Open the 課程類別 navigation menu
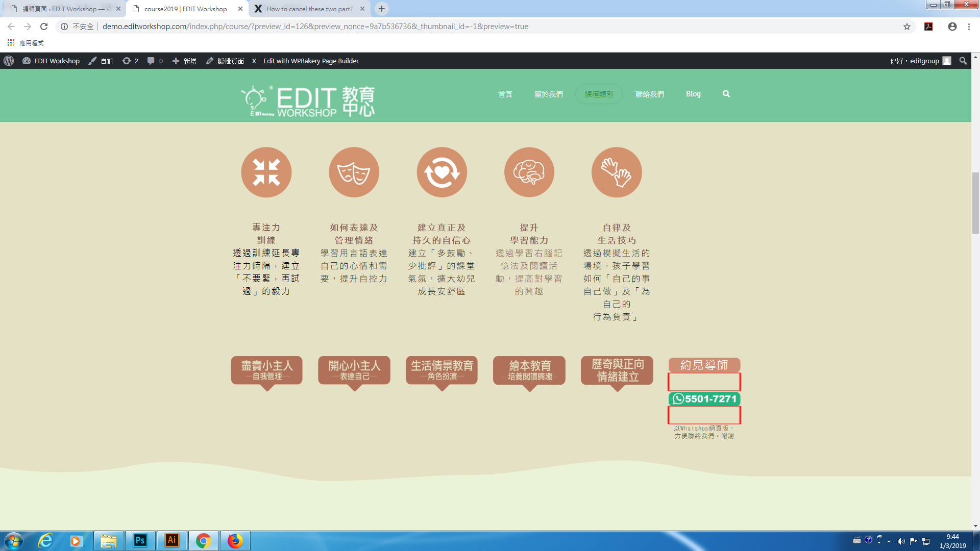This screenshot has width=980, height=551. pyautogui.click(x=599, y=94)
